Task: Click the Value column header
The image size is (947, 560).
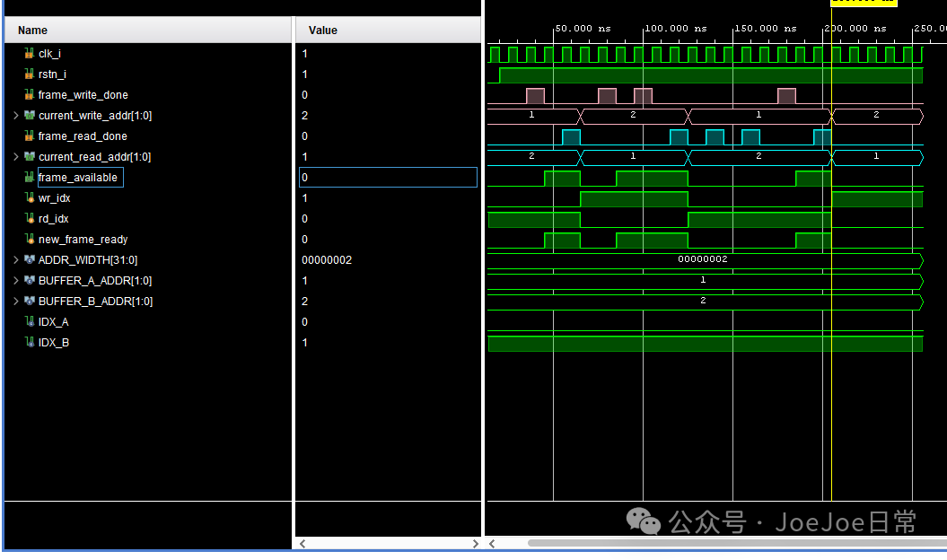Action: 388,31
